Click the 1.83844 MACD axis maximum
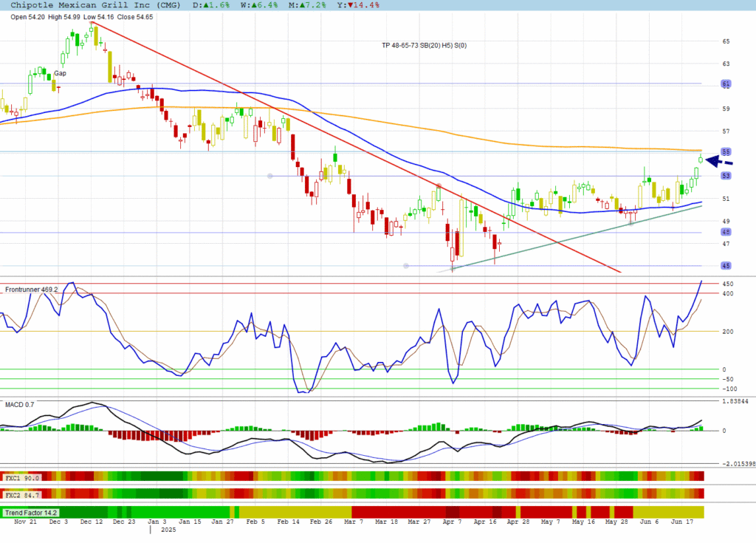The image size is (756, 543). 735,402
